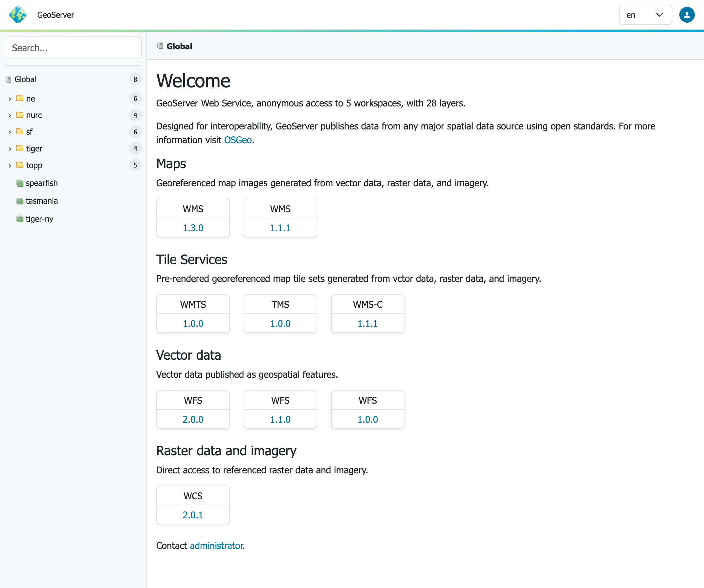Select the Global breadcrumb item
Screen dimensions: 704x588
click(x=179, y=46)
